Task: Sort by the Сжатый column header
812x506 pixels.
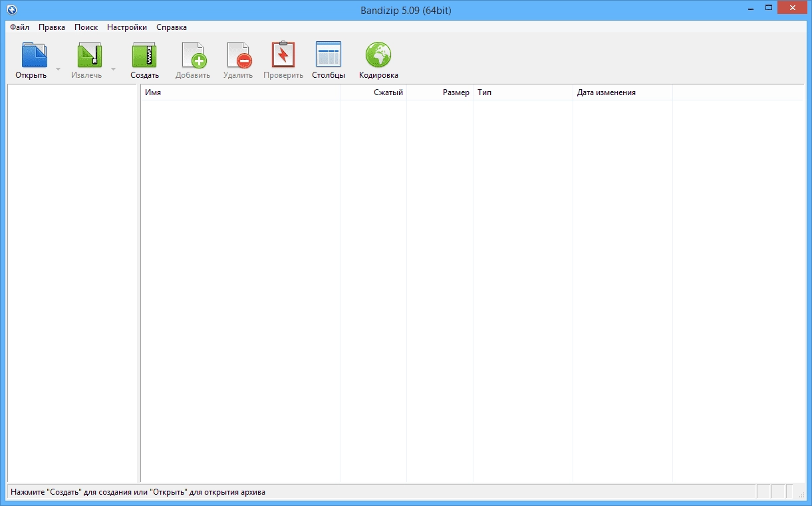Action: point(373,92)
